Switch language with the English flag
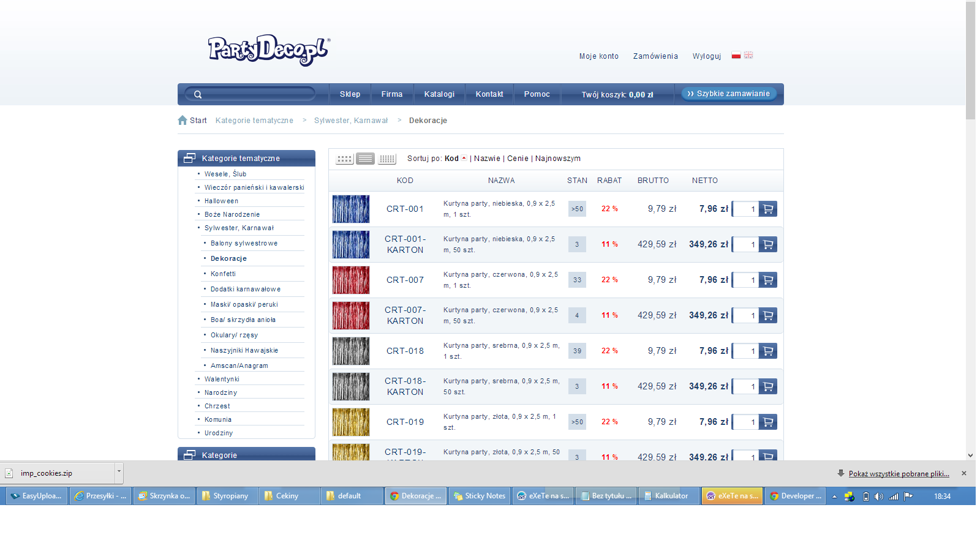The width and height of the screenshot is (980, 551). click(748, 55)
